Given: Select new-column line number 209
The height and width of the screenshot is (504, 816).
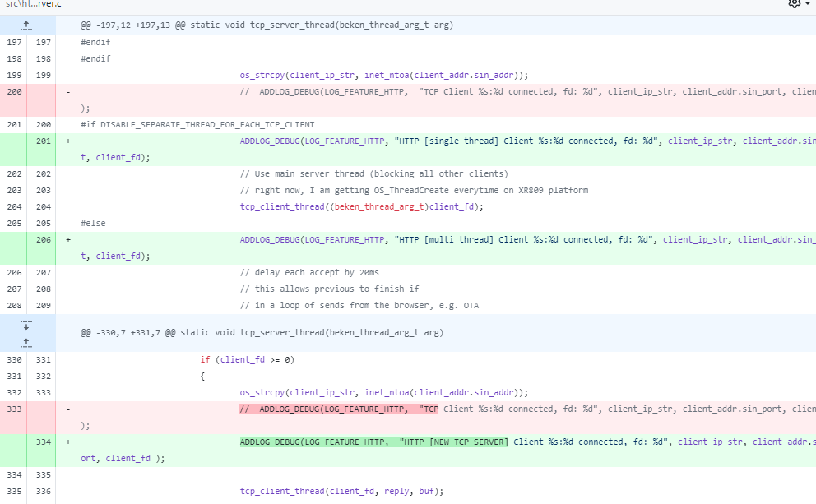Looking at the screenshot, I should pos(44,306).
